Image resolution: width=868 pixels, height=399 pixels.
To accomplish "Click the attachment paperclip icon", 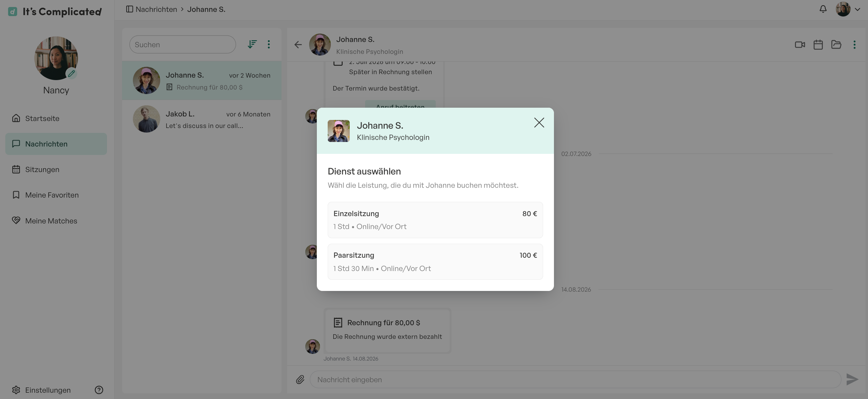I will (300, 379).
